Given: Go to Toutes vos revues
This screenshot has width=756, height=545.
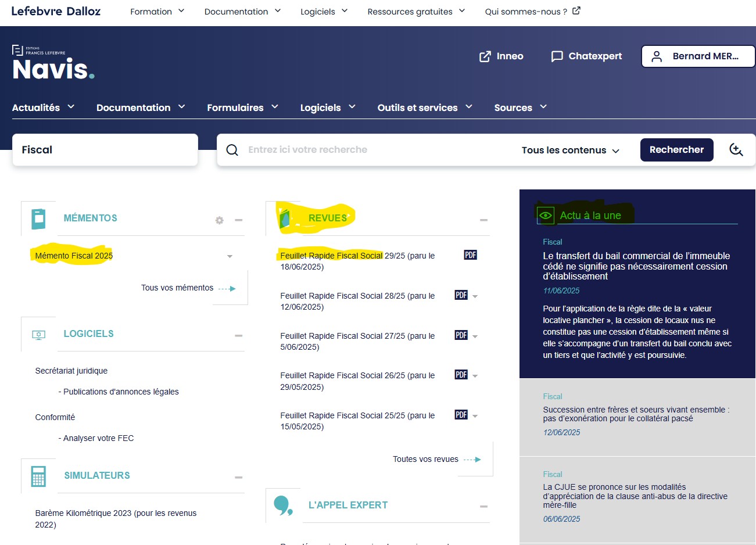Looking at the screenshot, I should tap(437, 459).
